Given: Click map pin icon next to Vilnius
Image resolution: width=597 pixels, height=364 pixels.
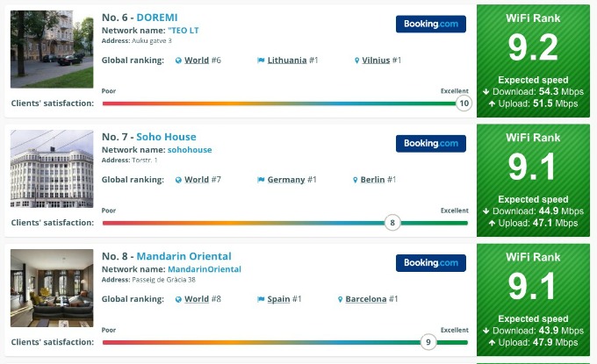Looking at the screenshot, I should pos(356,61).
